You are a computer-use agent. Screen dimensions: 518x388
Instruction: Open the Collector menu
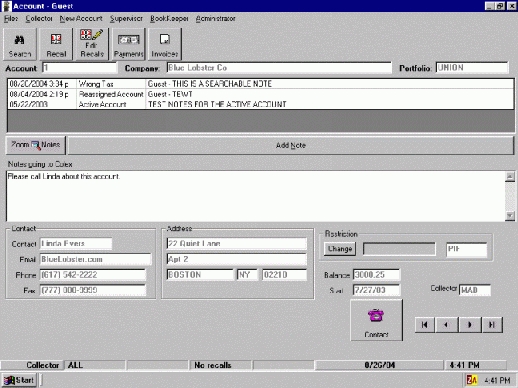point(39,19)
